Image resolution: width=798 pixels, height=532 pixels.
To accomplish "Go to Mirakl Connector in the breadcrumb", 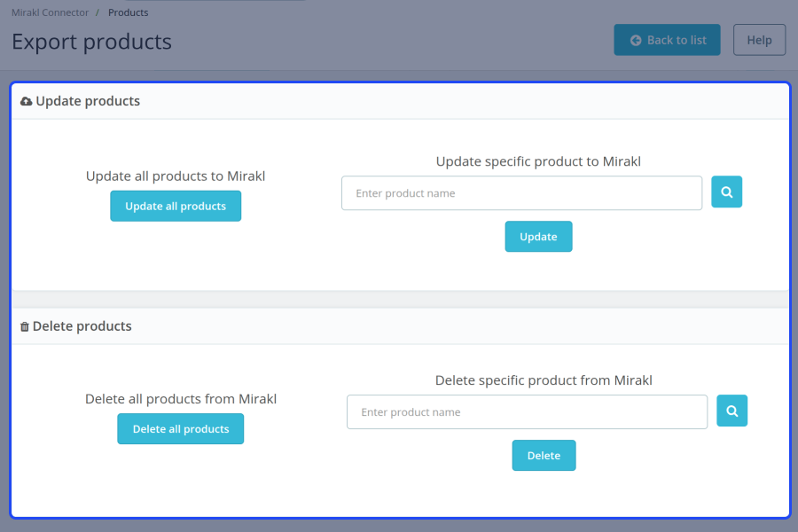I will (50, 12).
